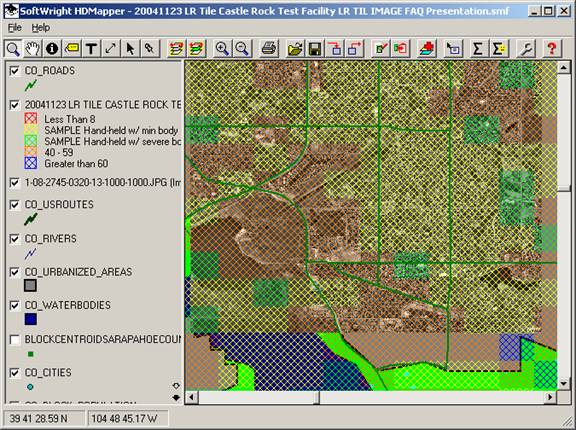Uncheck the CO_CITIES layer
The width and height of the screenshot is (576, 430).
[x=15, y=373]
